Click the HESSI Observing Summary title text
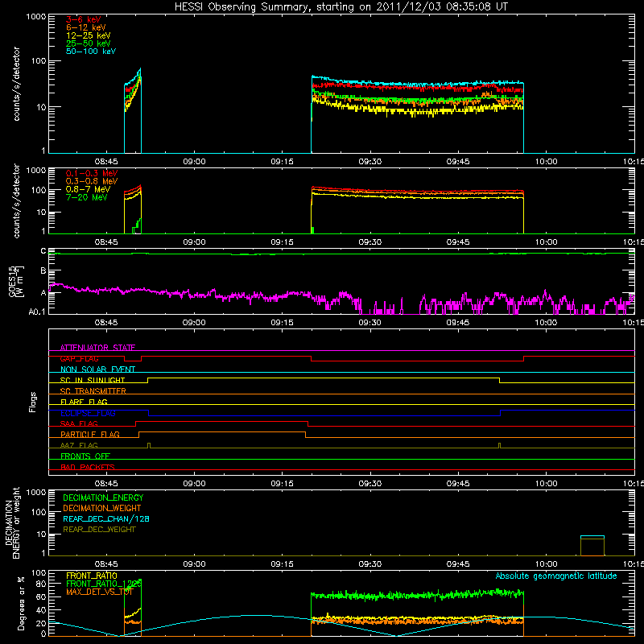The width and height of the screenshot is (644, 644). (341, 7)
